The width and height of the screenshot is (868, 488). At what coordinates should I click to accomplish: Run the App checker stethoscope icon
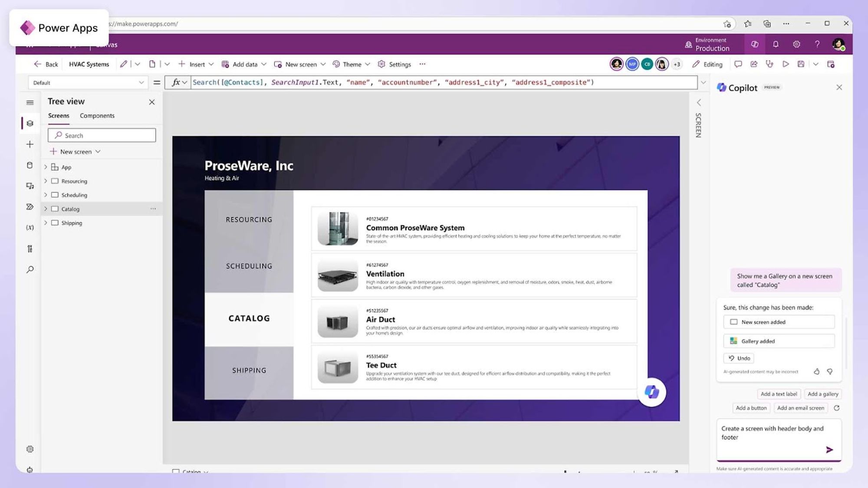[x=769, y=64]
